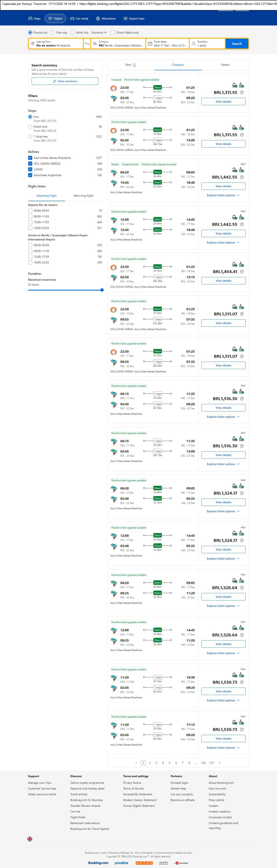Screen dimensions: 277x868
Task: Click the UK flag language icon
Action: [x=30, y=839]
